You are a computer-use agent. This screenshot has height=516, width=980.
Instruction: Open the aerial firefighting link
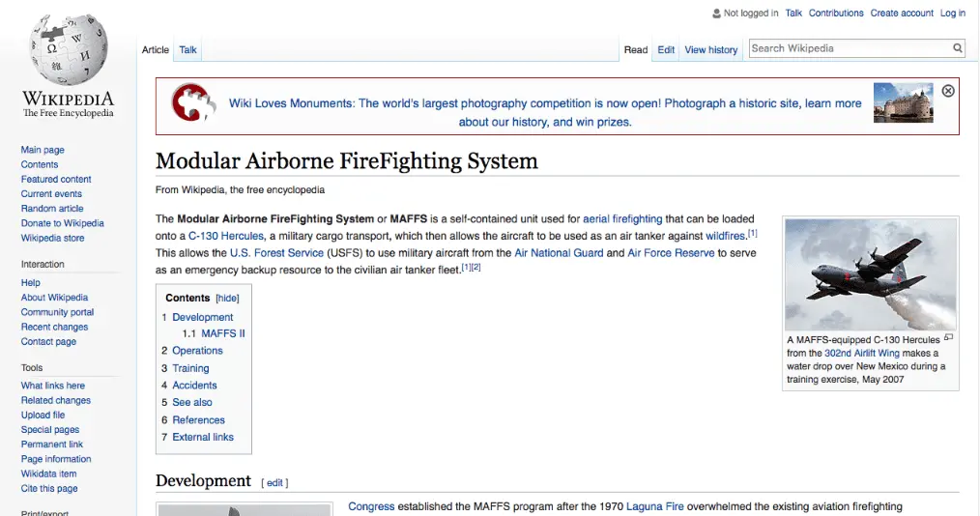622,219
